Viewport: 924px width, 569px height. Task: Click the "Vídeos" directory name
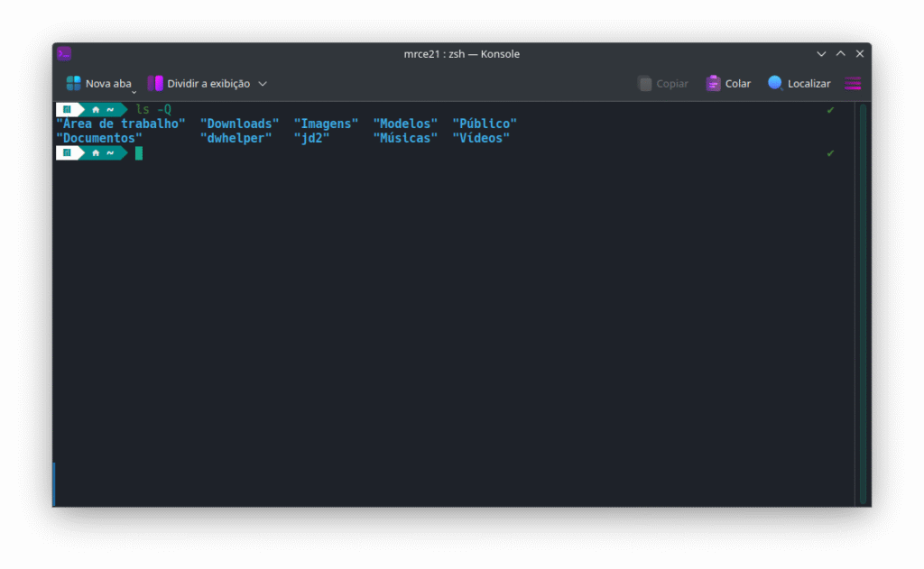481,138
